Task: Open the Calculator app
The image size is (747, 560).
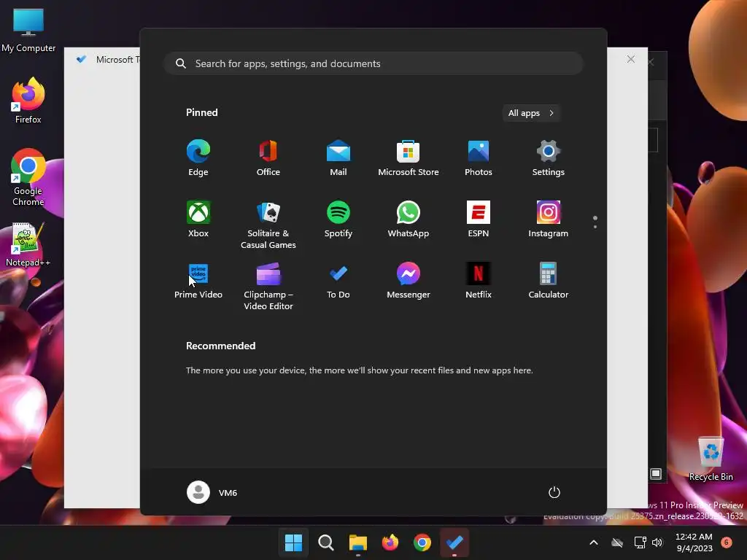Action: [549, 281]
